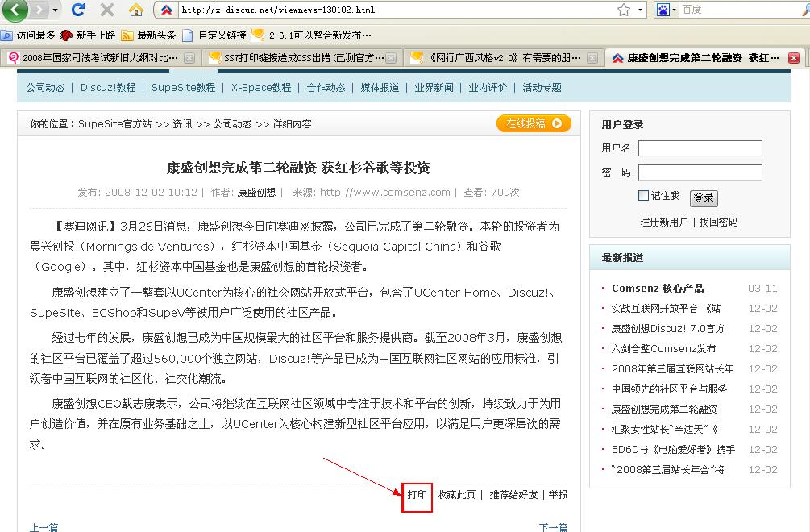This screenshot has width=810, height=532.
Task: Tick the 记住我 checkbox
Action: 644,196
